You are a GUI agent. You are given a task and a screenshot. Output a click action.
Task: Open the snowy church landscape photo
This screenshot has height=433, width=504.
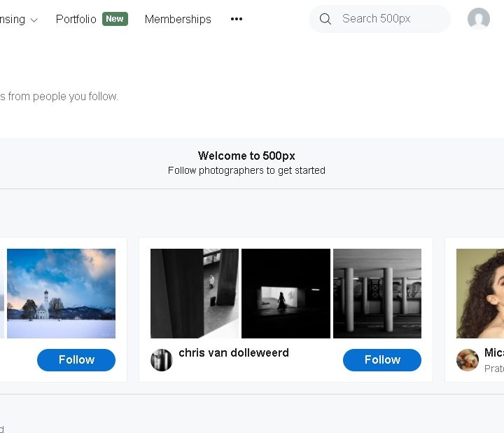coord(61,294)
